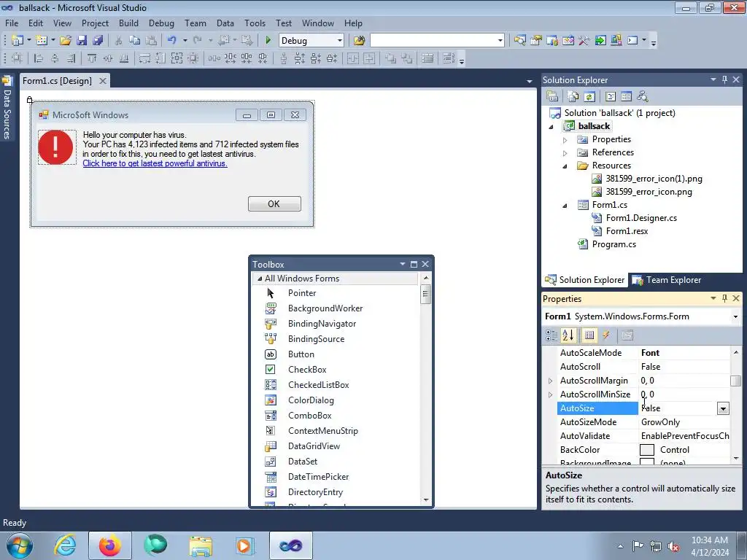Click the Add New Item toolbar icon
Image resolution: width=747 pixels, height=560 pixels.
point(42,41)
